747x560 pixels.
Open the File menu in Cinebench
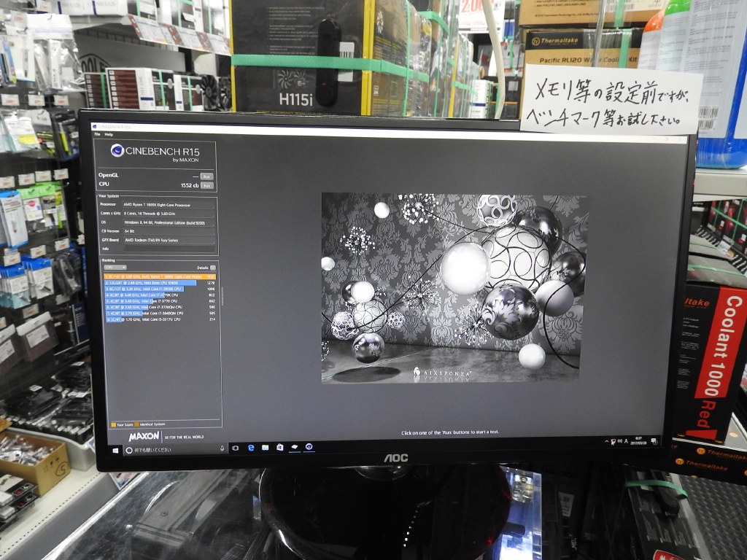tap(98, 135)
